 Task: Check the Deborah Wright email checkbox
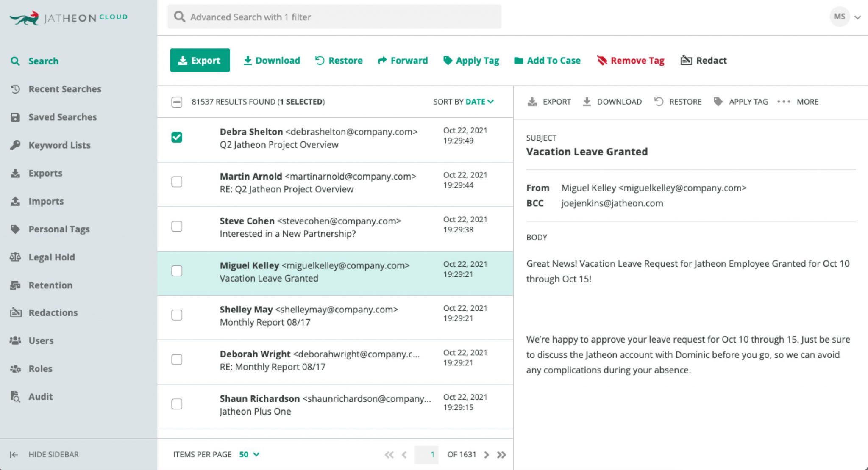coord(177,359)
